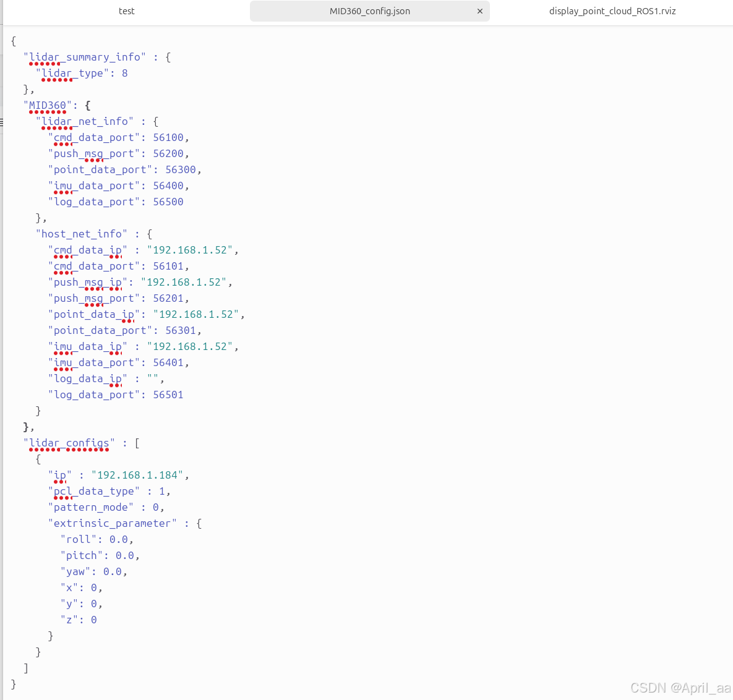
Task: Click the push_msg_port value 56200
Action: click(168, 154)
